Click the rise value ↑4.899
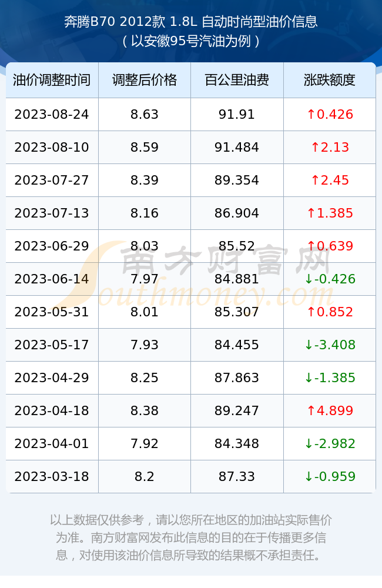This screenshot has height=588, width=382. tap(330, 410)
